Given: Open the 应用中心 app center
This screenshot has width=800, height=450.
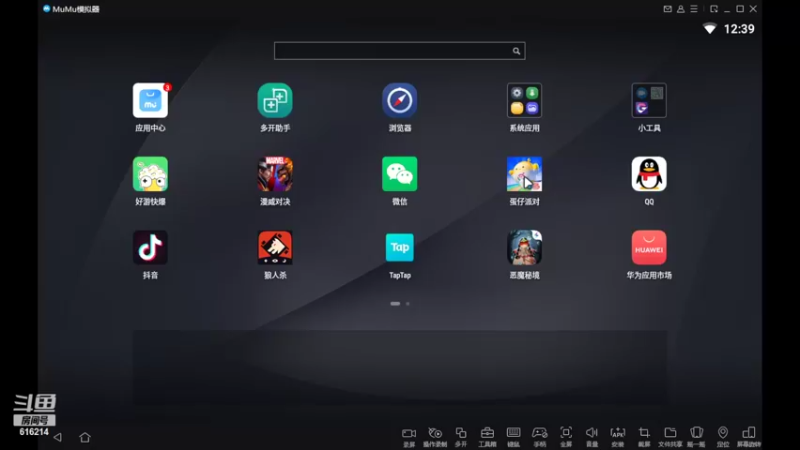Looking at the screenshot, I should coord(150,101).
